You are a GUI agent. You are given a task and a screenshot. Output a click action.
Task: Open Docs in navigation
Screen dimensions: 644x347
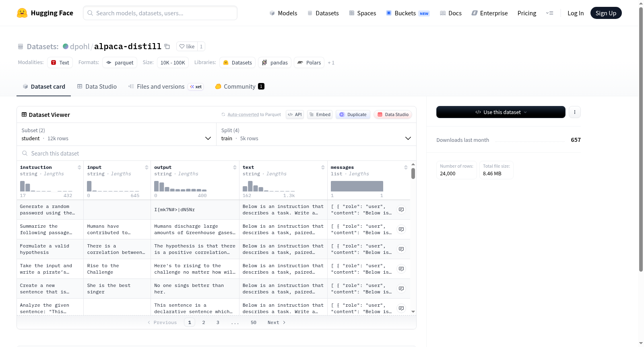451,13
